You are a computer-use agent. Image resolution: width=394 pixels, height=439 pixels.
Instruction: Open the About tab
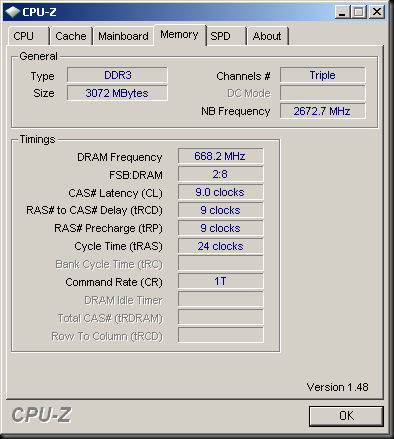tap(267, 36)
